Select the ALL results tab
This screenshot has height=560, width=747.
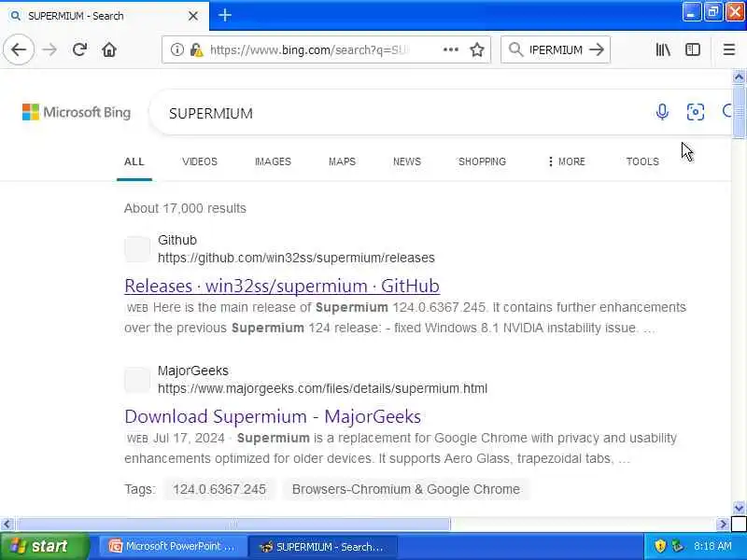point(134,161)
